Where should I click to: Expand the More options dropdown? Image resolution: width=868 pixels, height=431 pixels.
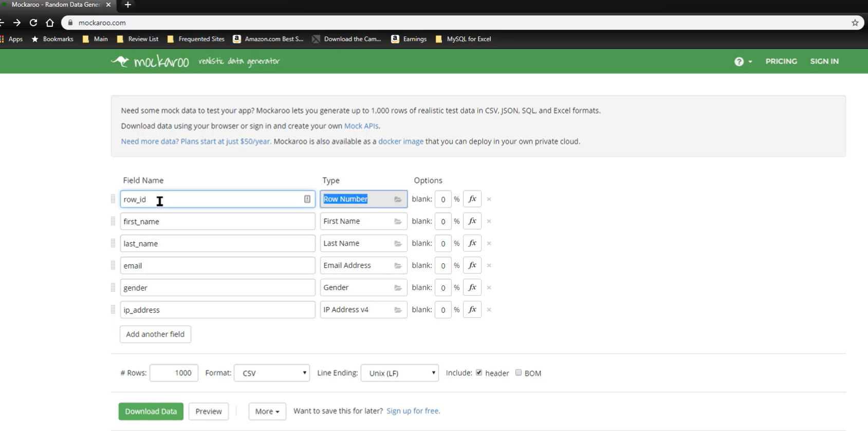[x=267, y=411]
